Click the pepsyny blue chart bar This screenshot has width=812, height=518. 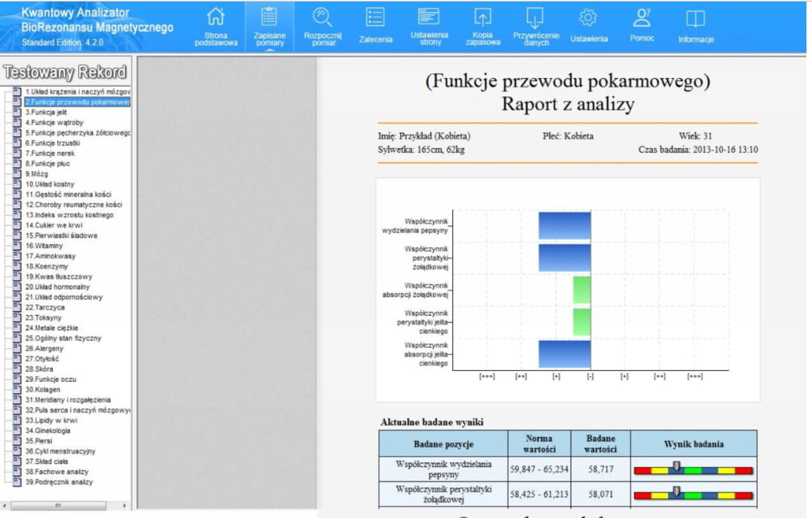[564, 226]
